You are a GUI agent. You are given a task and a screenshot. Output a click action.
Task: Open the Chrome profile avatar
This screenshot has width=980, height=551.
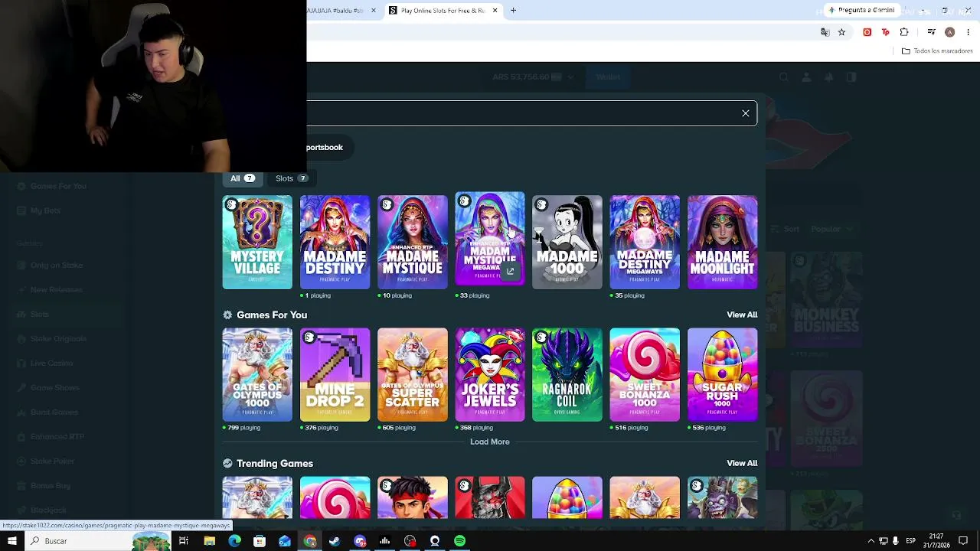(949, 32)
